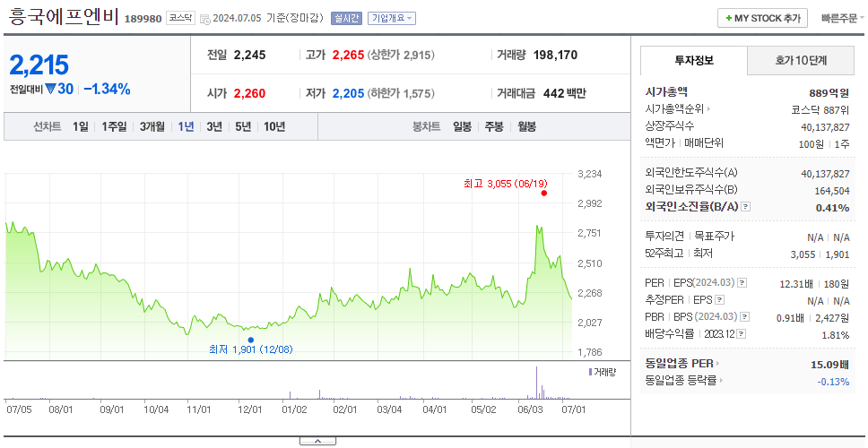868x448 pixels.
Task: Click 시가 value 2,260
Action: tap(249, 93)
